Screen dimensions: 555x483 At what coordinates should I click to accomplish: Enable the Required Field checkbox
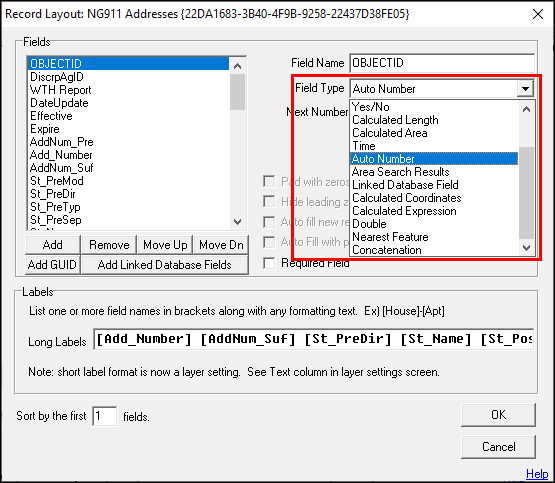(269, 263)
